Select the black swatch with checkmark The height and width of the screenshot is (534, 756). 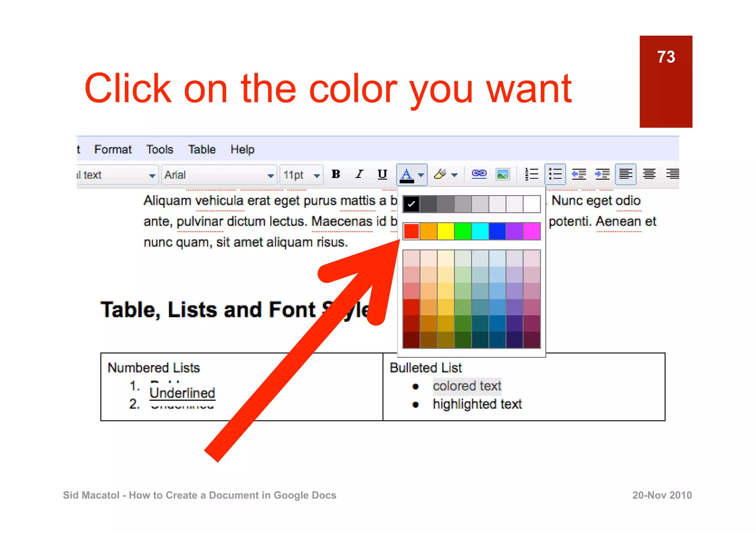pos(411,204)
